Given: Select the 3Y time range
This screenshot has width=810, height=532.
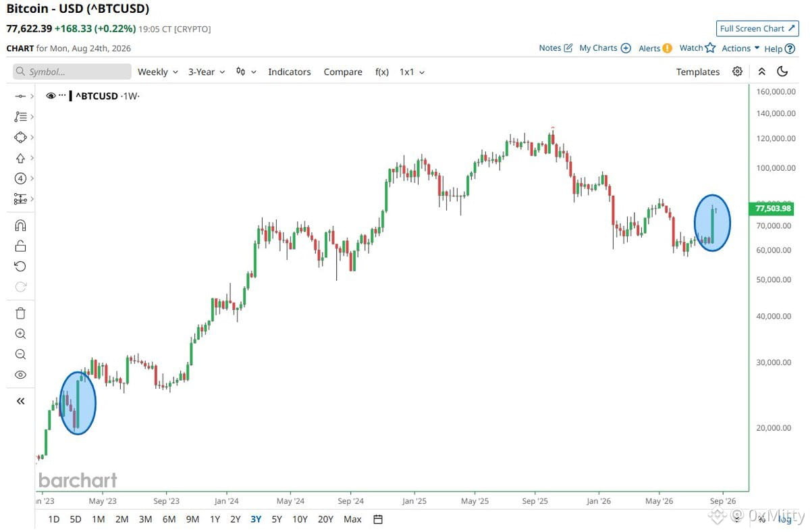Looking at the screenshot, I should pos(256,519).
